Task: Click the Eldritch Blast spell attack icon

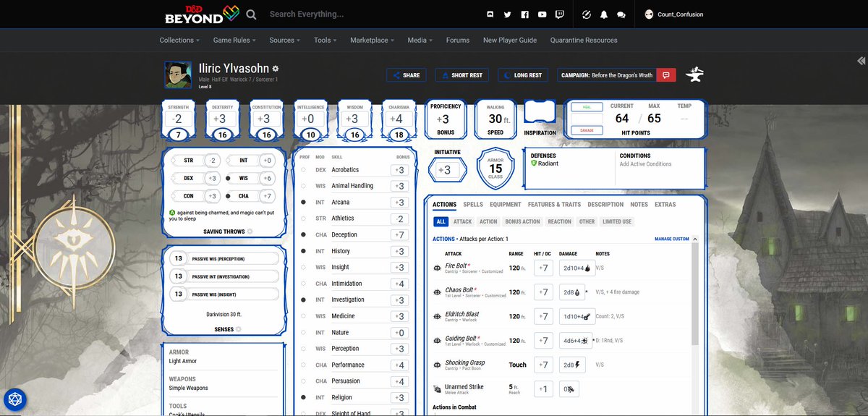Action: pyautogui.click(x=437, y=316)
